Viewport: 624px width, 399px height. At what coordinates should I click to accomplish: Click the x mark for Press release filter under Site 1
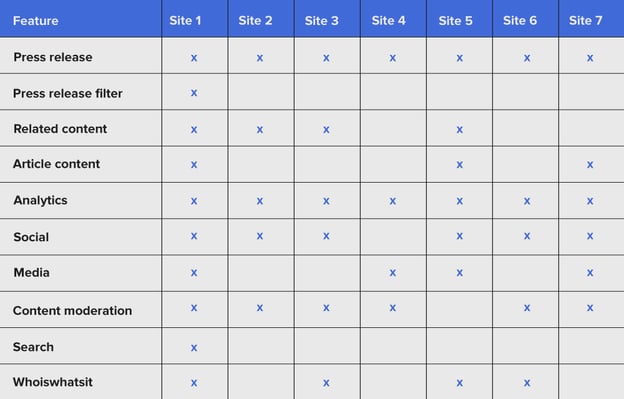194,93
